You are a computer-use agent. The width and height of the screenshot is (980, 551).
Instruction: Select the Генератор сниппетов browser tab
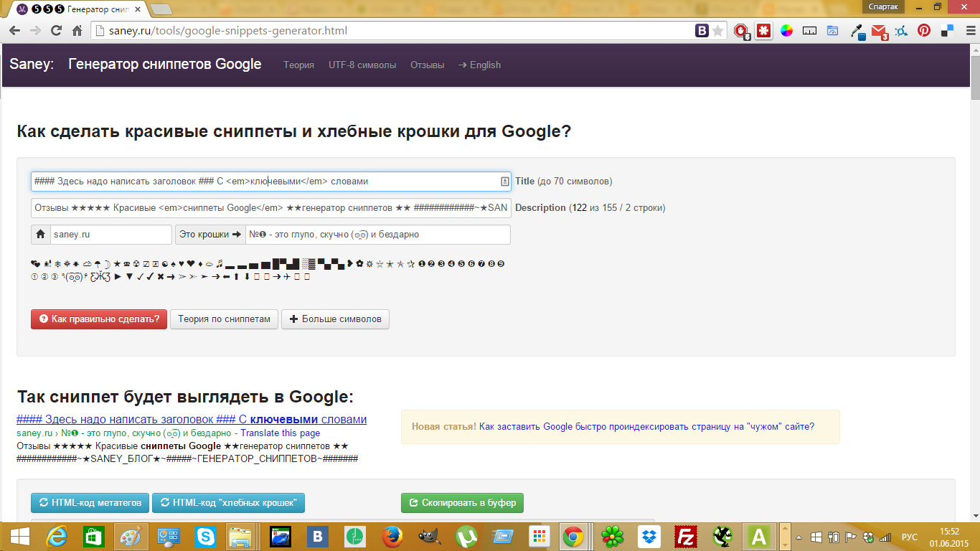pos(79,9)
